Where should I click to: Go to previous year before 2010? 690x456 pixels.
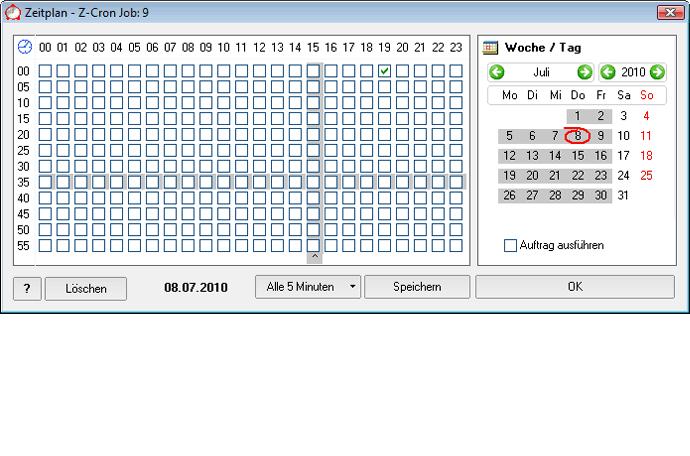[608, 72]
